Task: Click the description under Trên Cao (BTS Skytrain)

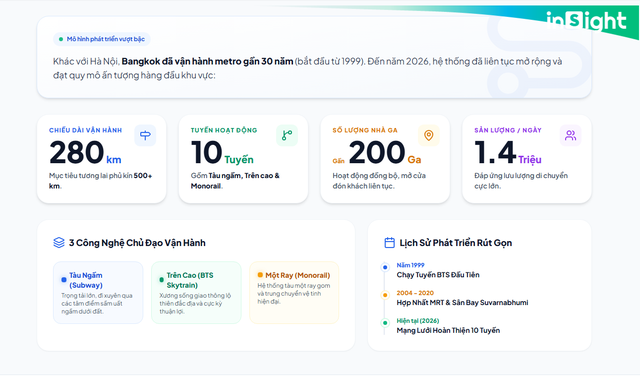Action: (x=195, y=303)
